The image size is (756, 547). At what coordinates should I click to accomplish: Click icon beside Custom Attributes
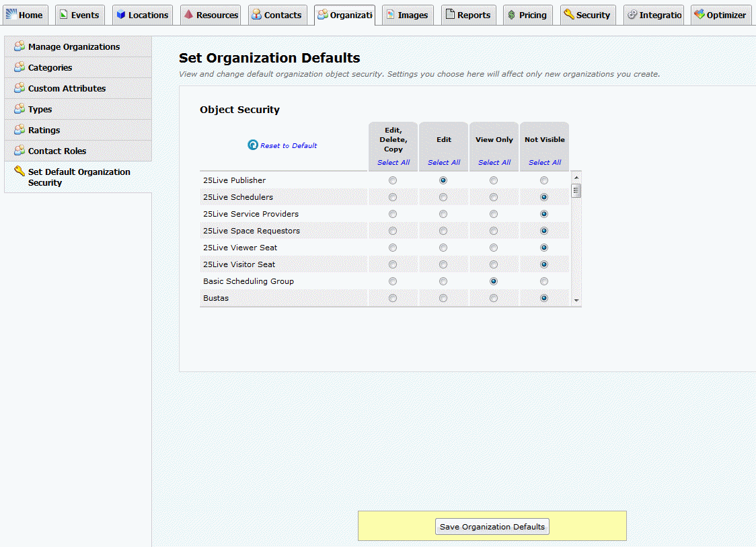tap(20, 87)
